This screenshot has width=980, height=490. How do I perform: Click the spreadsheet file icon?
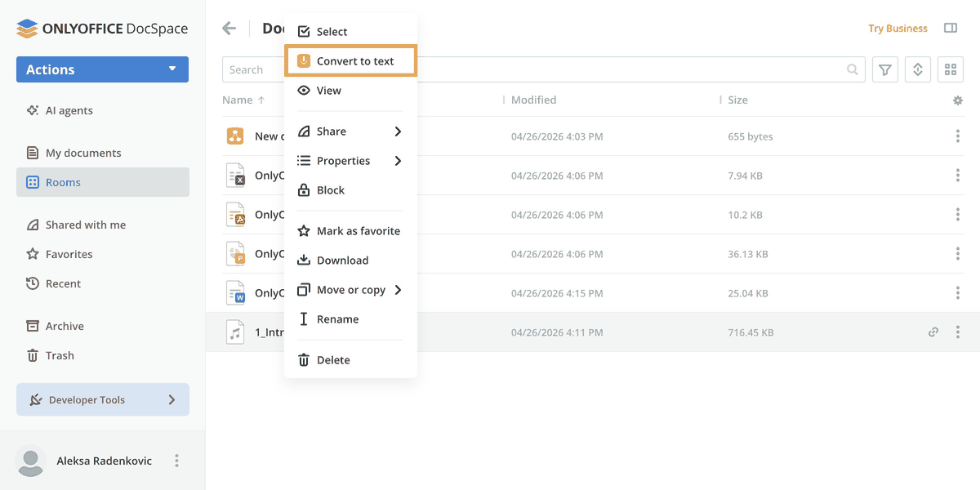[x=235, y=176]
